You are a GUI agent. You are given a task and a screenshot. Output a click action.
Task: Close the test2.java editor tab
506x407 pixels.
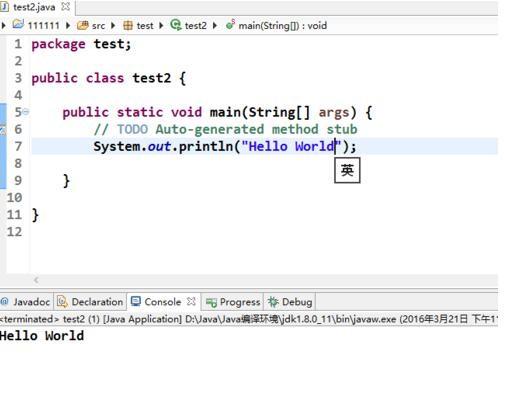tap(66, 7)
